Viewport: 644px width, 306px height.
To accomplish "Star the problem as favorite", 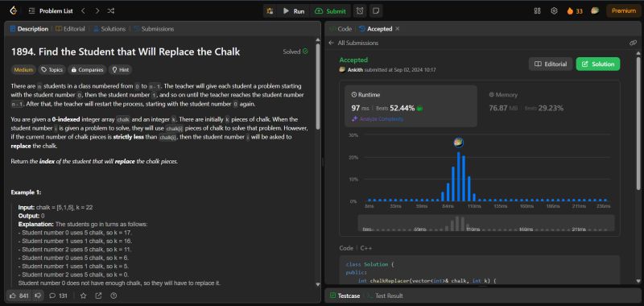I will click(84, 296).
